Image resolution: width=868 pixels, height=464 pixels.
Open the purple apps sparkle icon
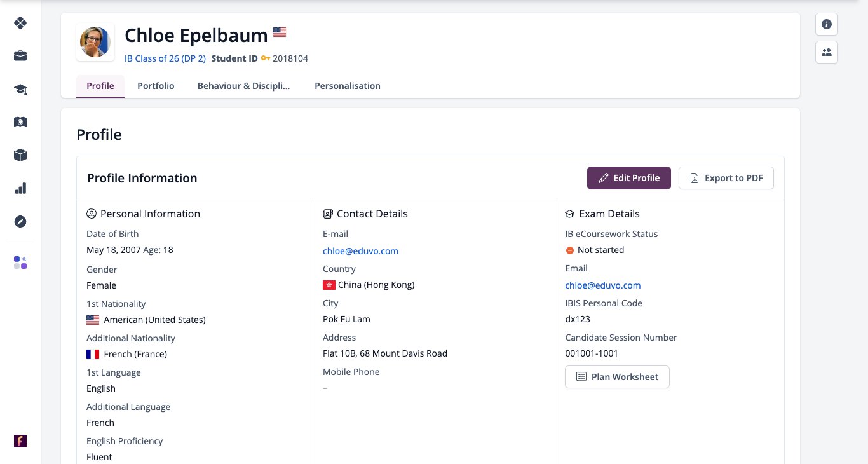tap(20, 263)
